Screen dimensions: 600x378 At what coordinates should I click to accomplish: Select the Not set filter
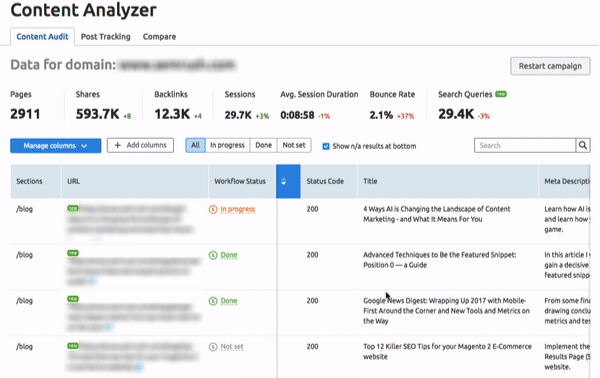[294, 145]
